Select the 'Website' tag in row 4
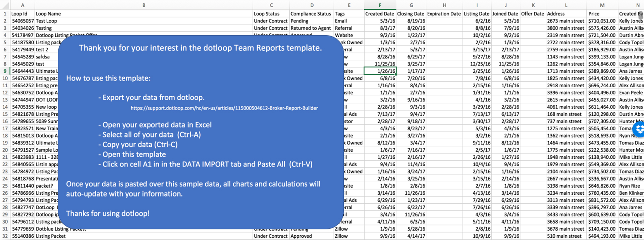This screenshot has height=240, width=644. click(x=349, y=35)
